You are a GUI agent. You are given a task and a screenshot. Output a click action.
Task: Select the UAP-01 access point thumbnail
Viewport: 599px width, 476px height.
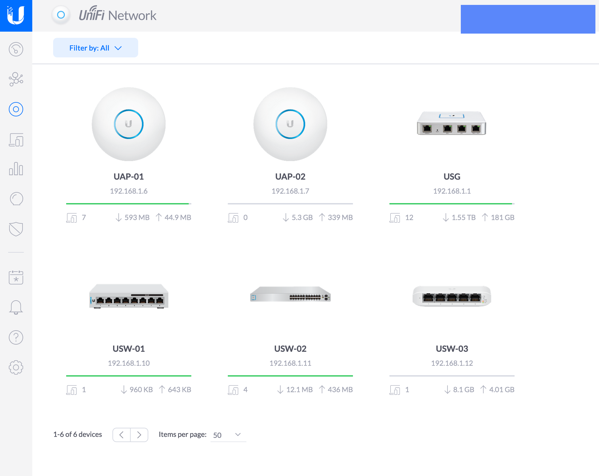129,124
